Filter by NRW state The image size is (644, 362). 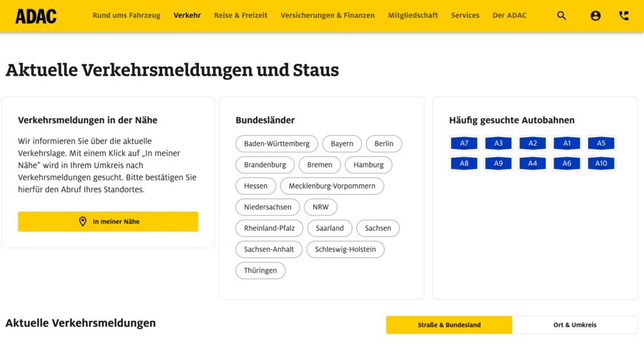click(x=321, y=207)
